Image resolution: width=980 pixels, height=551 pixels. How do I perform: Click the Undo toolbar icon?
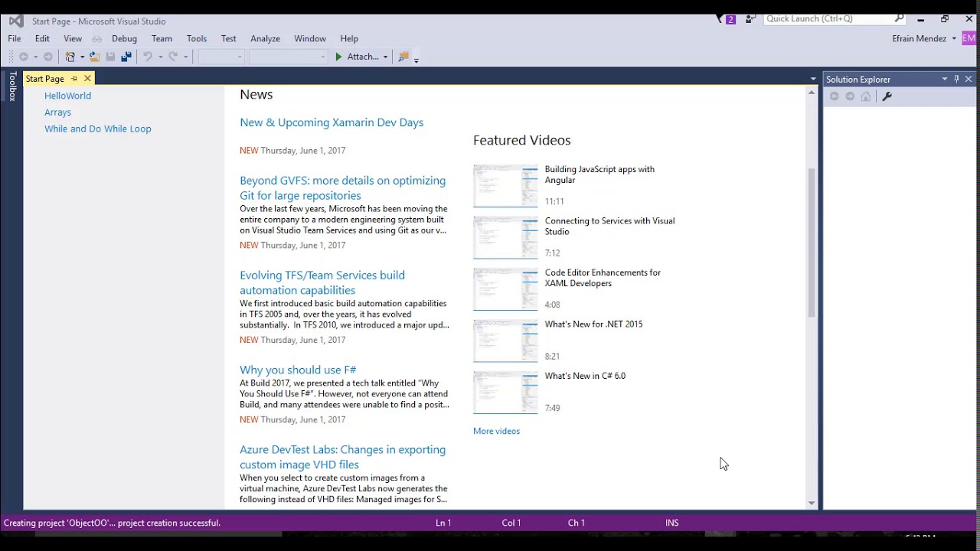point(147,57)
